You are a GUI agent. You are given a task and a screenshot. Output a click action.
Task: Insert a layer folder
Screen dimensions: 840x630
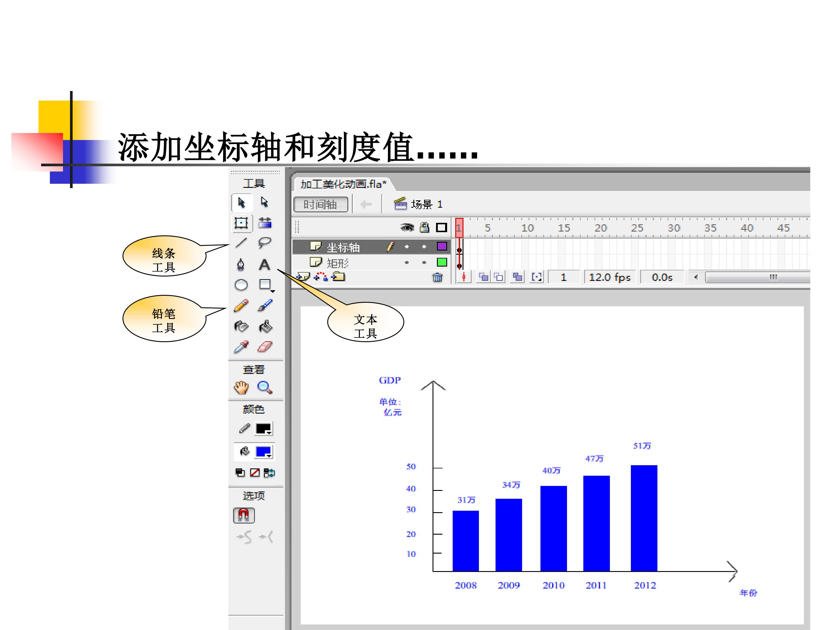coord(338,277)
